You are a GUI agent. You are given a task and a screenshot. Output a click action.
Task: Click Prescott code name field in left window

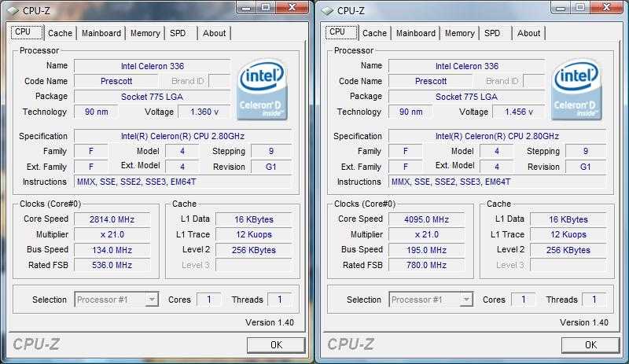click(116, 81)
